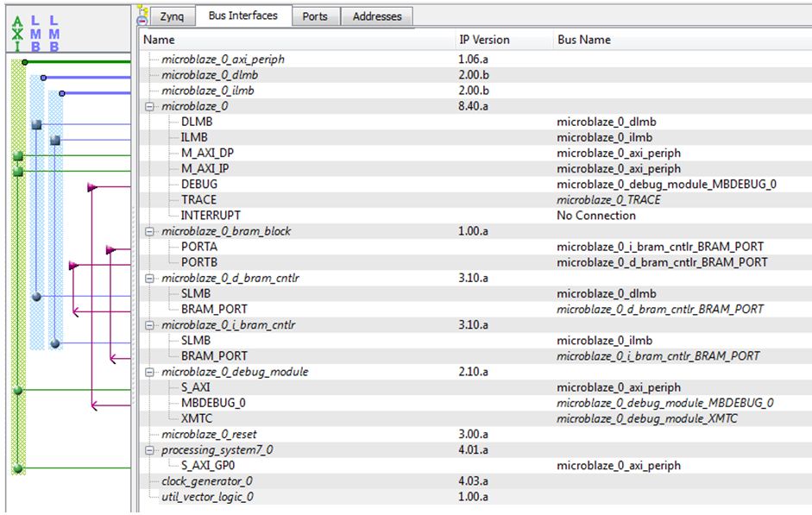Image resolution: width=812 pixels, height=515 pixels.
Task: Click the PORTA row magenta triangle marker
Action: point(110,249)
